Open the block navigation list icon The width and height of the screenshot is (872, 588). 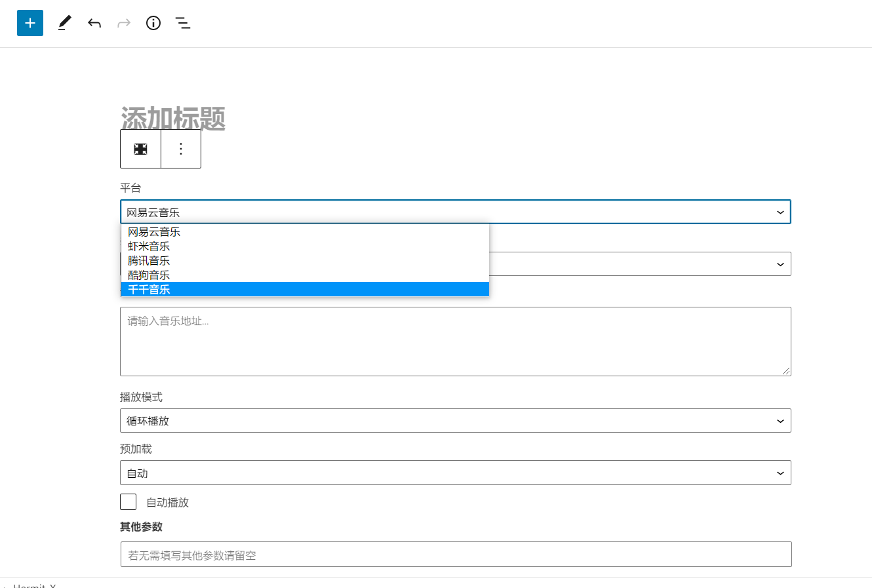183,23
